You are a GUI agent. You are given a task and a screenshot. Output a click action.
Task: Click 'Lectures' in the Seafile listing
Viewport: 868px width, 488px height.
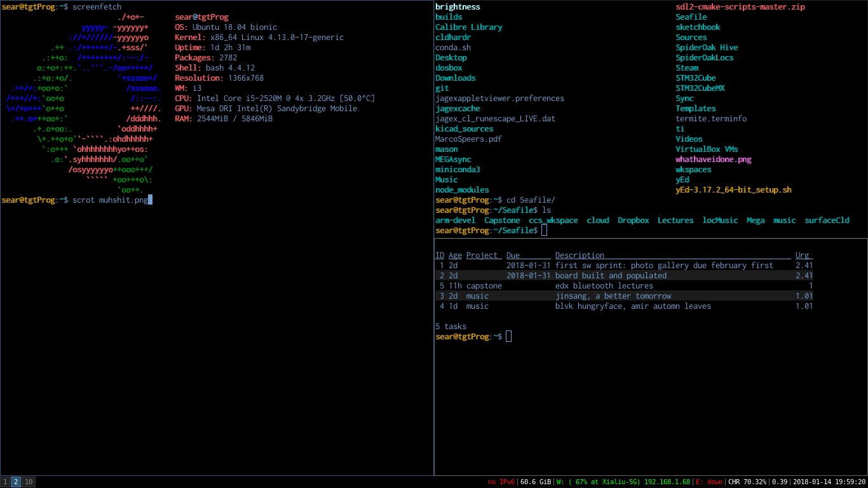click(x=675, y=220)
